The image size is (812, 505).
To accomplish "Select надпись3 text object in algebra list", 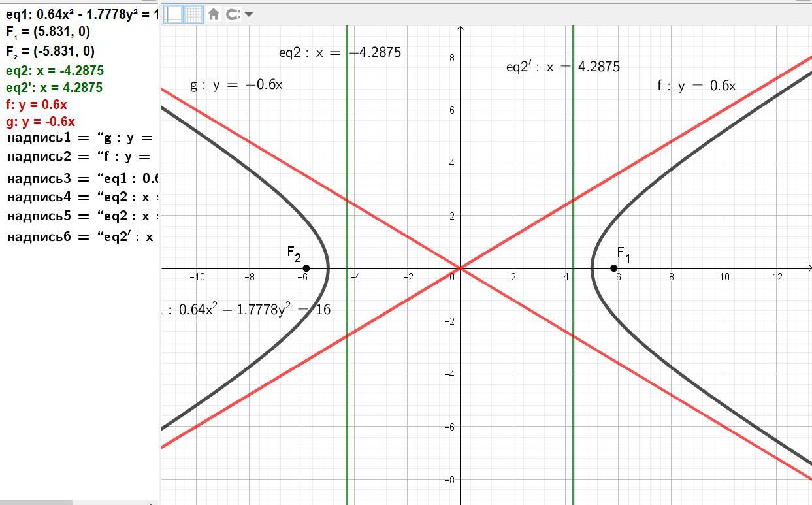I will click(83, 178).
